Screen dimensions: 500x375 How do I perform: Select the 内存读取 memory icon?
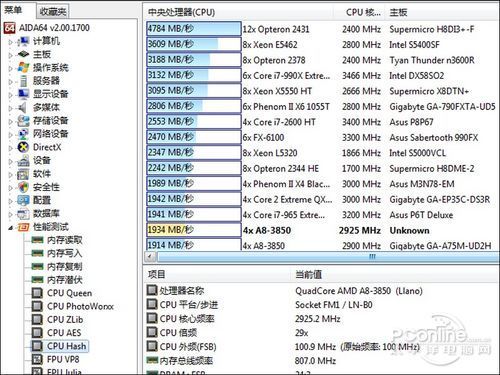[37, 240]
